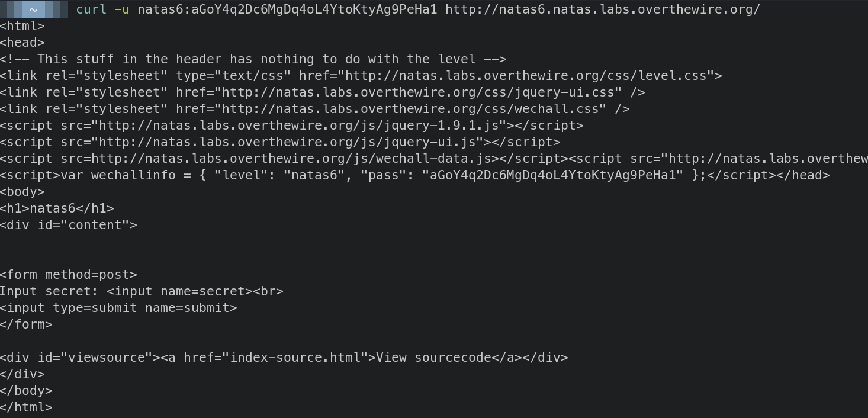This screenshot has height=418, width=868.
Task: Click the natas6 h1 heading line
Action: tap(57, 208)
